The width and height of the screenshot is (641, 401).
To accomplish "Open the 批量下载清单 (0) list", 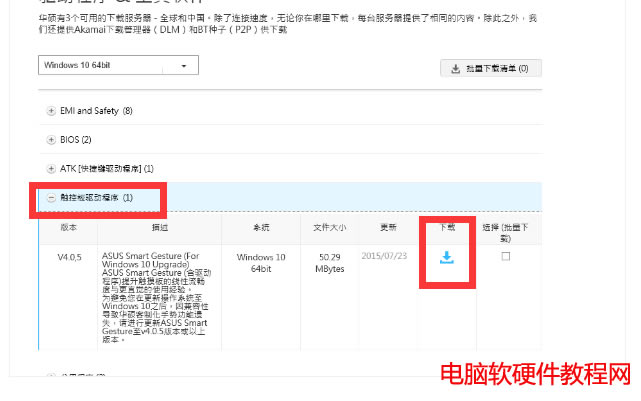I will click(x=490, y=69).
